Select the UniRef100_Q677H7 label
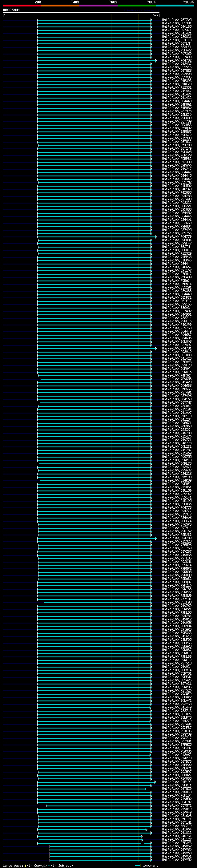Viewport: 197px width, 868px height. (x=176, y=403)
